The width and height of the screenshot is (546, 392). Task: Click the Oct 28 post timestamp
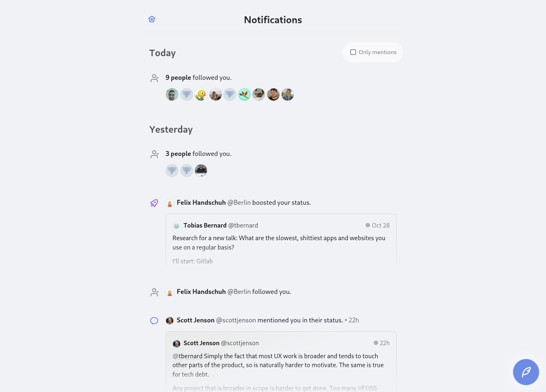[x=380, y=226]
